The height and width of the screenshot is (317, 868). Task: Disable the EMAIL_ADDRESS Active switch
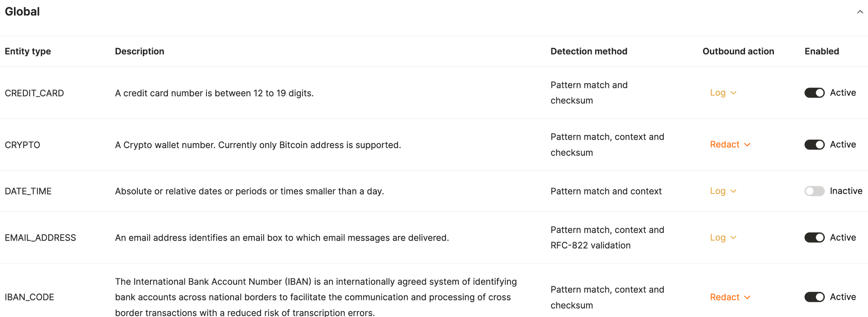point(814,237)
